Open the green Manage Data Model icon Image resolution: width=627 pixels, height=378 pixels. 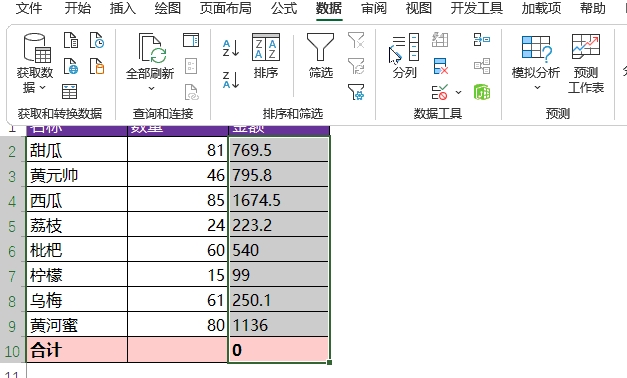[x=482, y=92]
